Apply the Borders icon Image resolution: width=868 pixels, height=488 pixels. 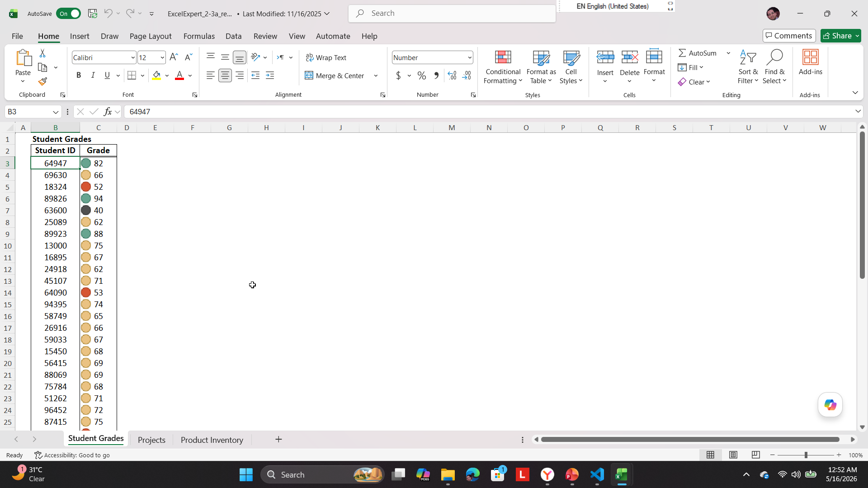132,75
